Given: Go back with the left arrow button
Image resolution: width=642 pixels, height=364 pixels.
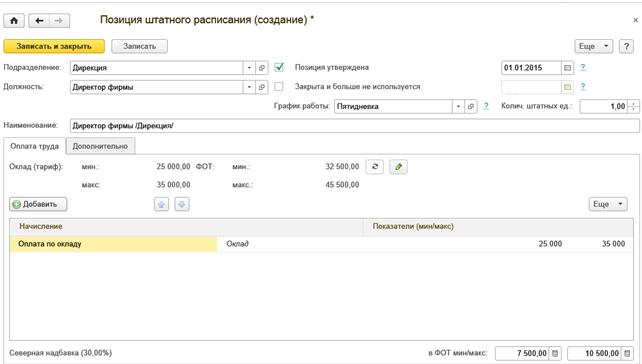Looking at the screenshot, I should (x=39, y=21).
